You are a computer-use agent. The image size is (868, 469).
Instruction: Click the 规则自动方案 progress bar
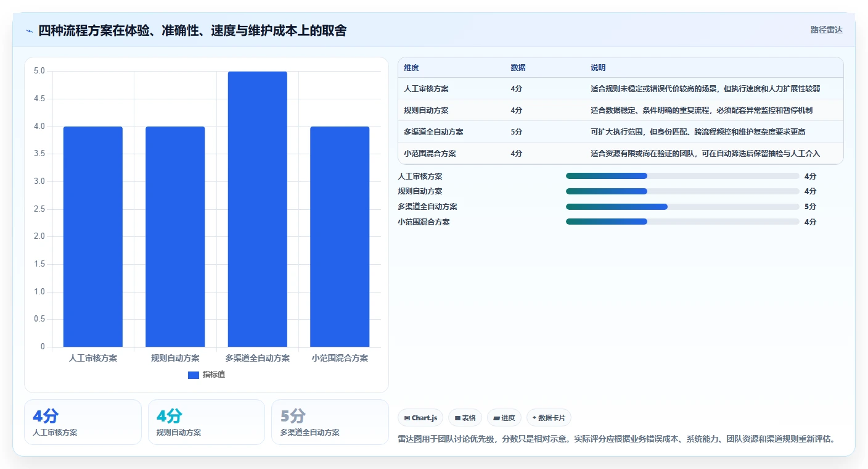[682, 191]
